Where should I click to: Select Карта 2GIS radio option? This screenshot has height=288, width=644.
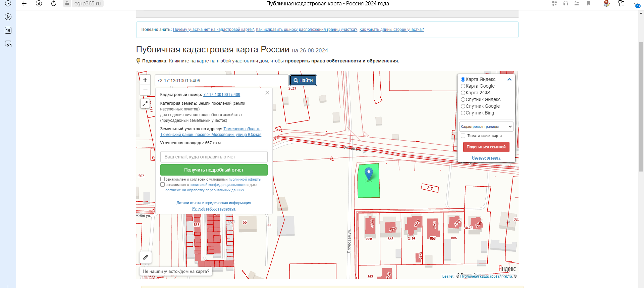[x=463, y=93]
